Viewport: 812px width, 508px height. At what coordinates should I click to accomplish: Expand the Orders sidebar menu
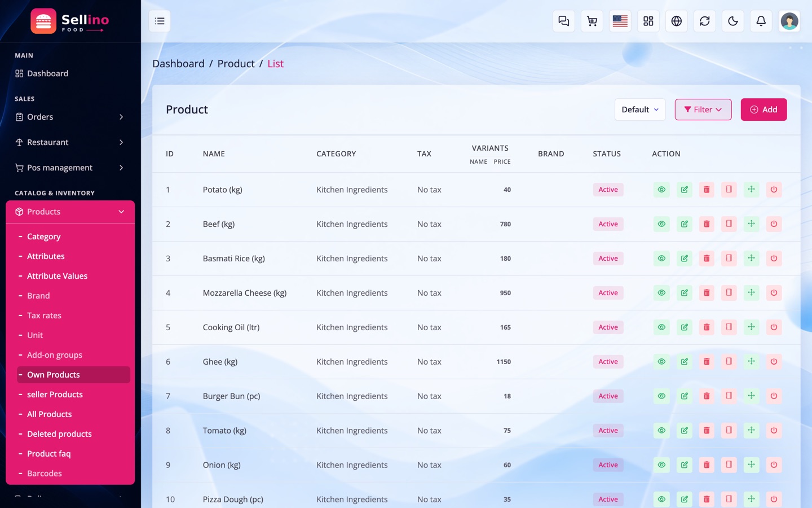[70, 117]
